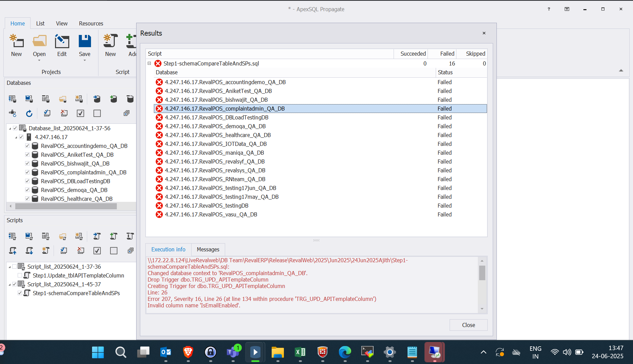Refresh the Databases list
The image size is (633, 364).
point(29,113)
